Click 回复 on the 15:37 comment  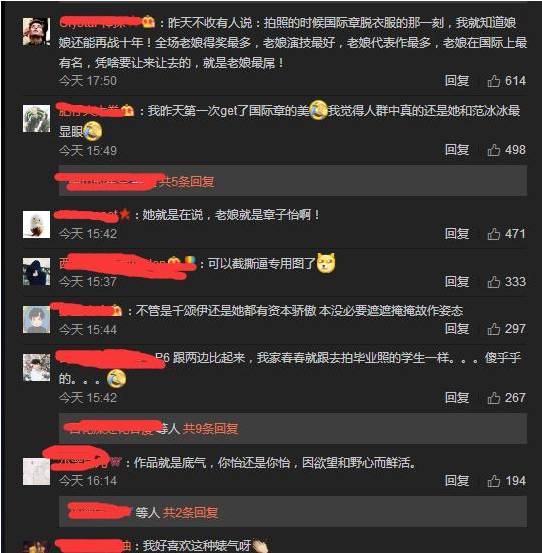(x=457, y=281)
